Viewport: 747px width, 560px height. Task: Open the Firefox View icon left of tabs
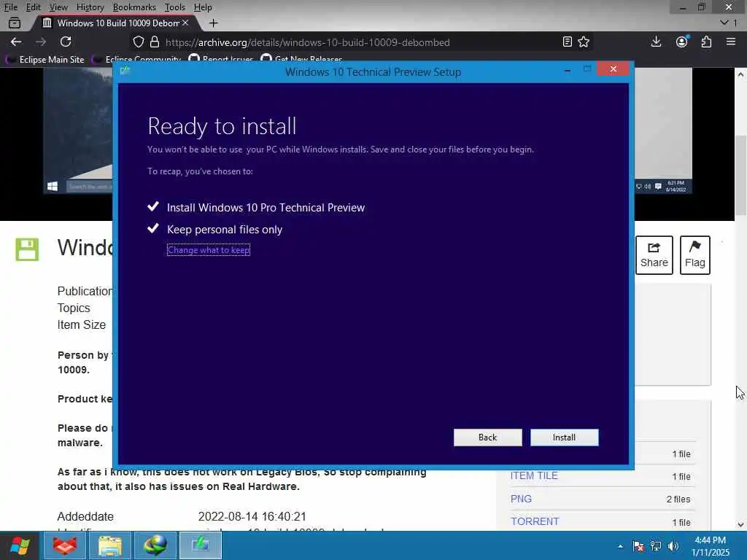(15, 23)
